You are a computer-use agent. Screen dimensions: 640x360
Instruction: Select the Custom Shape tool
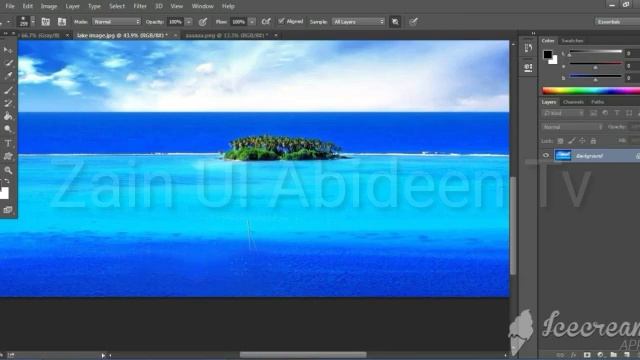8,156
